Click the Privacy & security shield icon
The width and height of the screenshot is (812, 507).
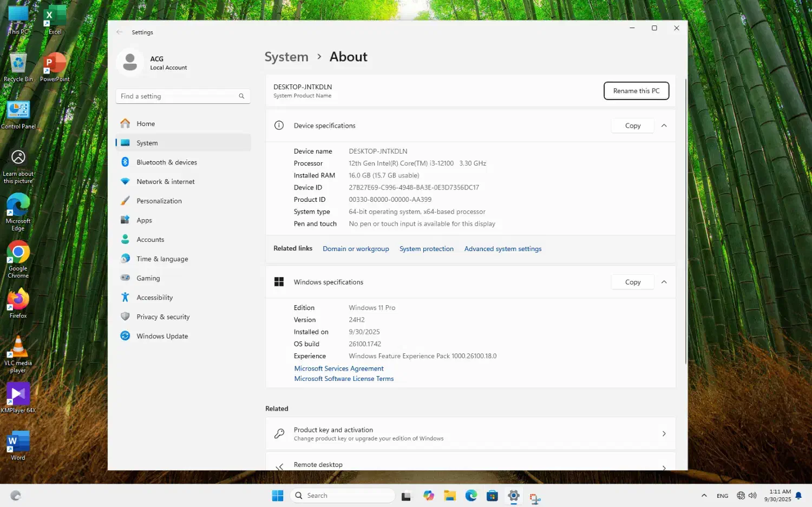125,317
